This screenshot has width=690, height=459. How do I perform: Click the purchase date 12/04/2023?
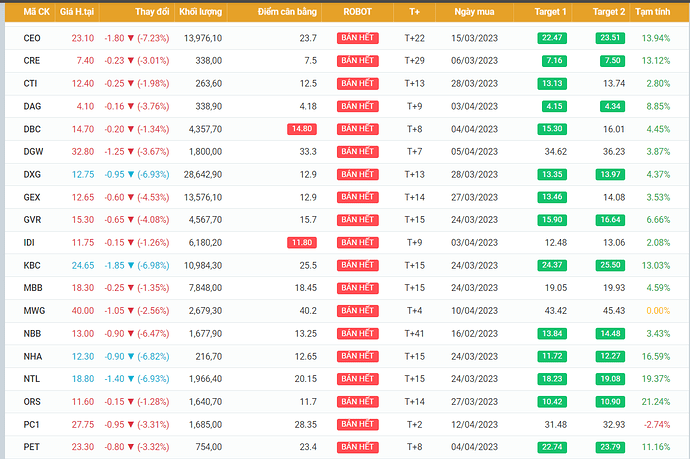[474, 425]
